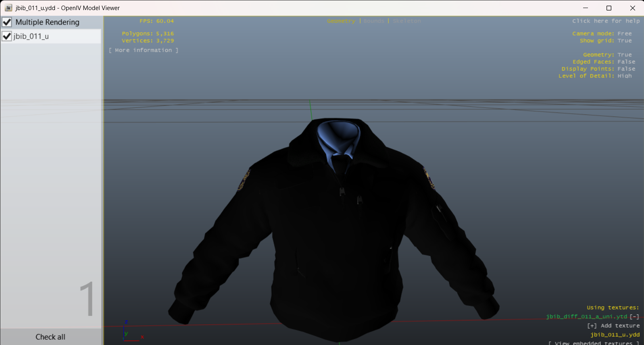Maximize the OpenIV Model Viewer window
The image size is (644, 345).
click(x=609, y=8)
